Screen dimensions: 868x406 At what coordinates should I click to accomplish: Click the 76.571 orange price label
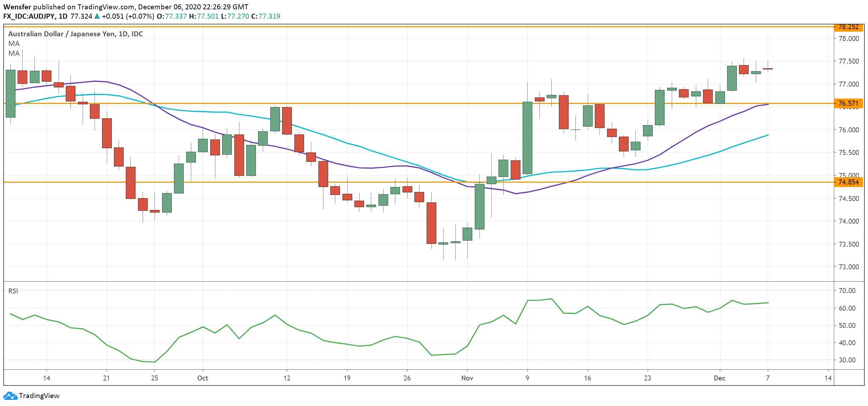(848, 104)
